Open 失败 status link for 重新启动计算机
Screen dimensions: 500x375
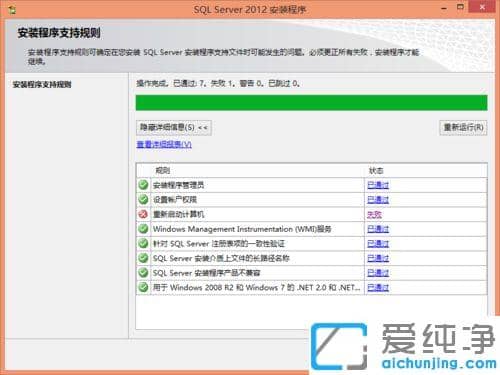point(374,214)
